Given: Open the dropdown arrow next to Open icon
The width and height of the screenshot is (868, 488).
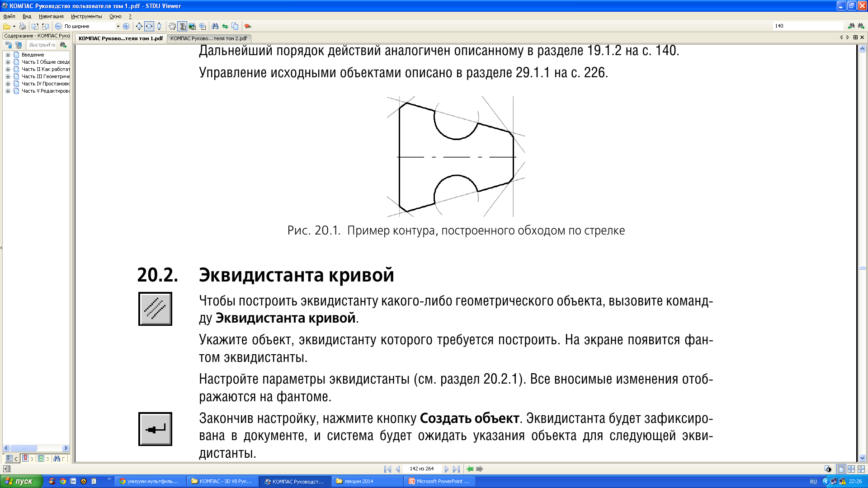Looking at the screenshot, I should (14, 26).
